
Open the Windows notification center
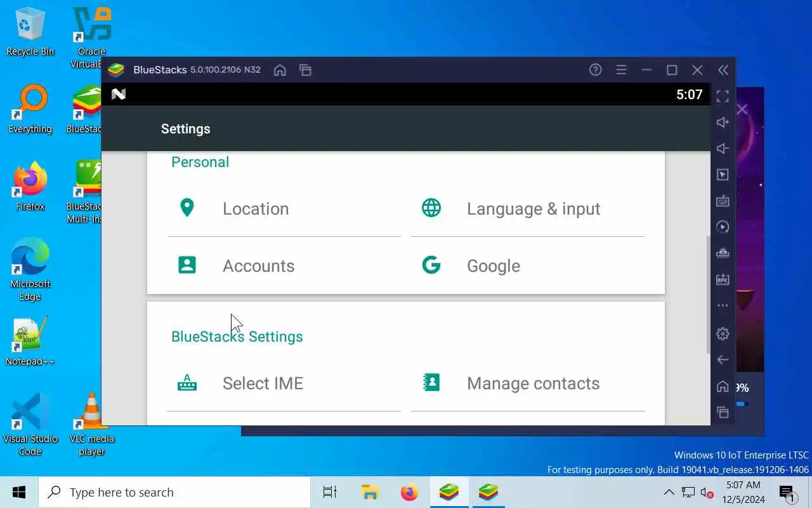click(787, 492)
